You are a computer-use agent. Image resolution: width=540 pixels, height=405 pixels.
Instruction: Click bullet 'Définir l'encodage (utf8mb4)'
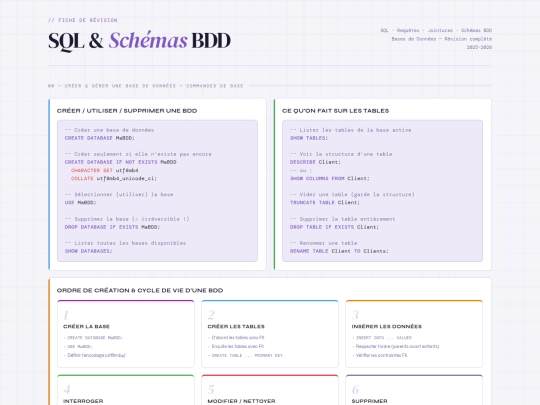[96, 355]
